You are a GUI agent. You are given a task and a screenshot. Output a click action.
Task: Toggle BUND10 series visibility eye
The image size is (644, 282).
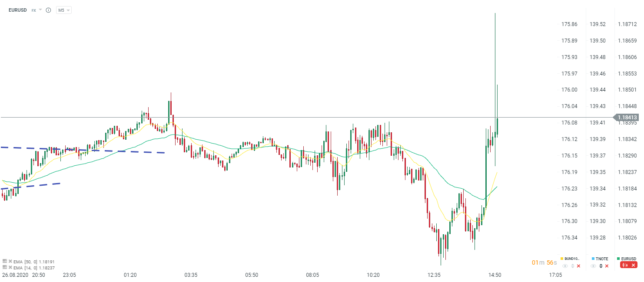tap(565, 266)
